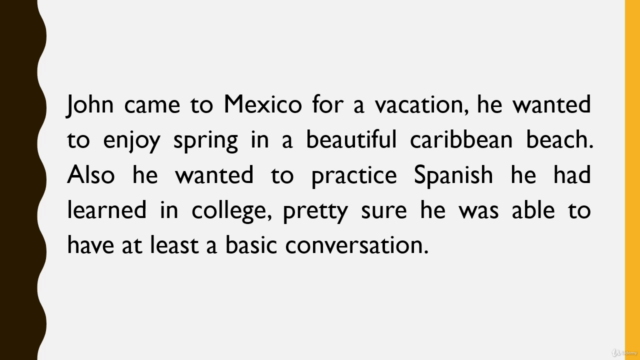Click the orange vertical bar on right edge

(x=632, y=180)
